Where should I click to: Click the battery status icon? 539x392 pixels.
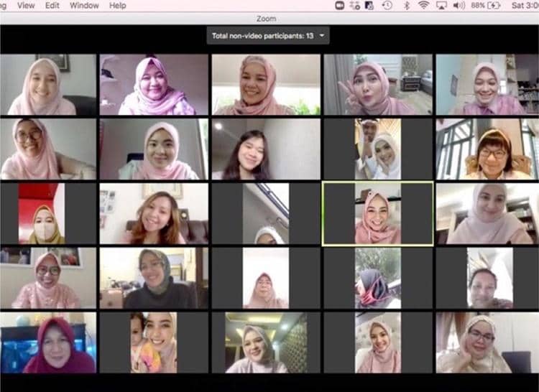tap(494, 5)
